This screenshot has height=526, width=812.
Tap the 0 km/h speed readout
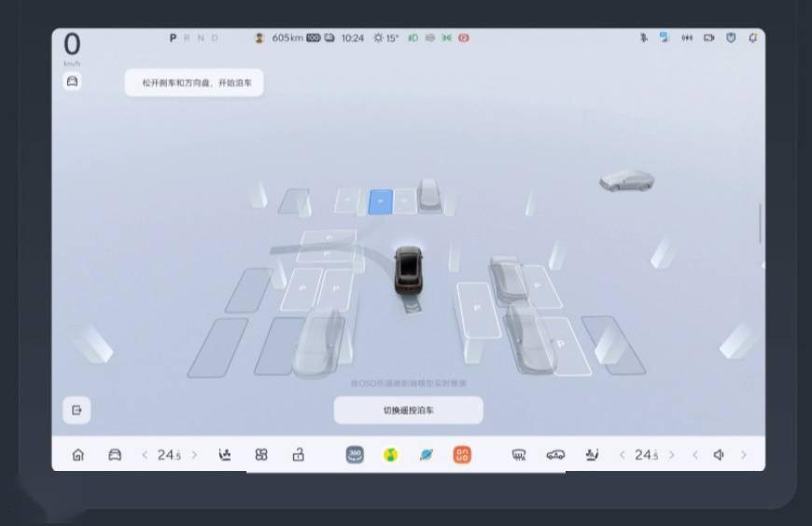point(72,48)
